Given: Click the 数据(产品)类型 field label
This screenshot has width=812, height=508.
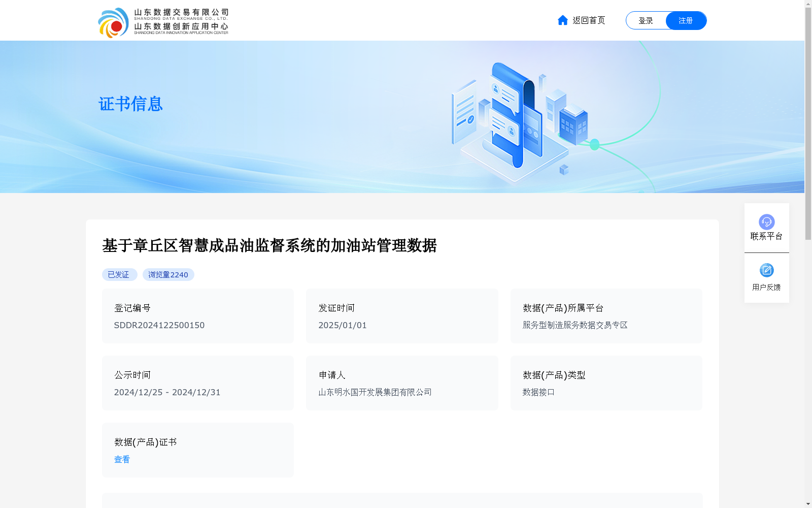Looking at the screenshot, I should (554, 375).
